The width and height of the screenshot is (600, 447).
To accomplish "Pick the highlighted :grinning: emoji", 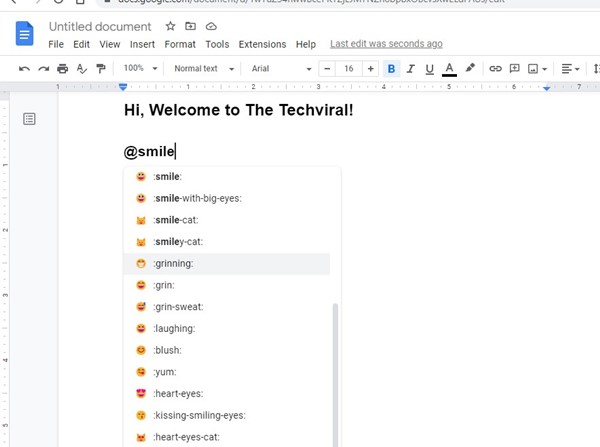I will [227, 264].
